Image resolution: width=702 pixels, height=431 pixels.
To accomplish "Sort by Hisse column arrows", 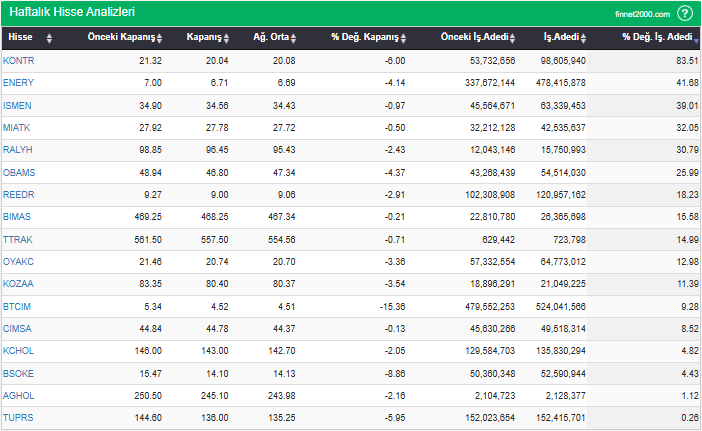I will (49, 38).
